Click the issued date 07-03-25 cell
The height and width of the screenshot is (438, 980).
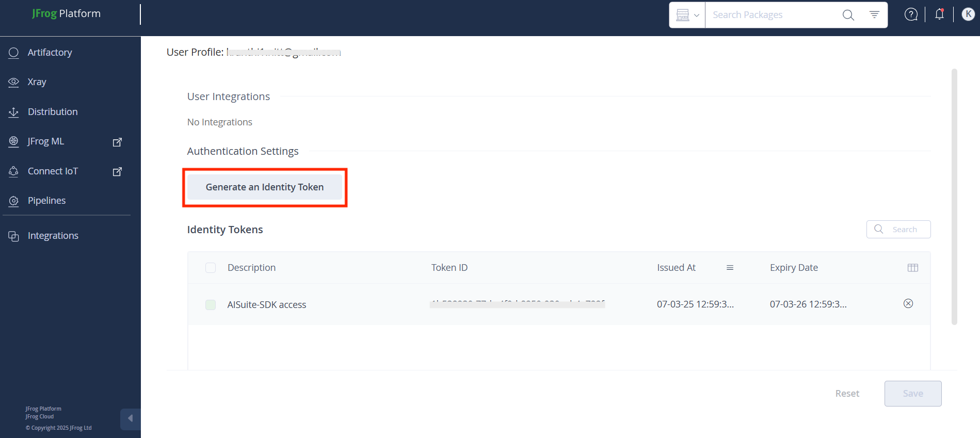[x=695, y=304]
